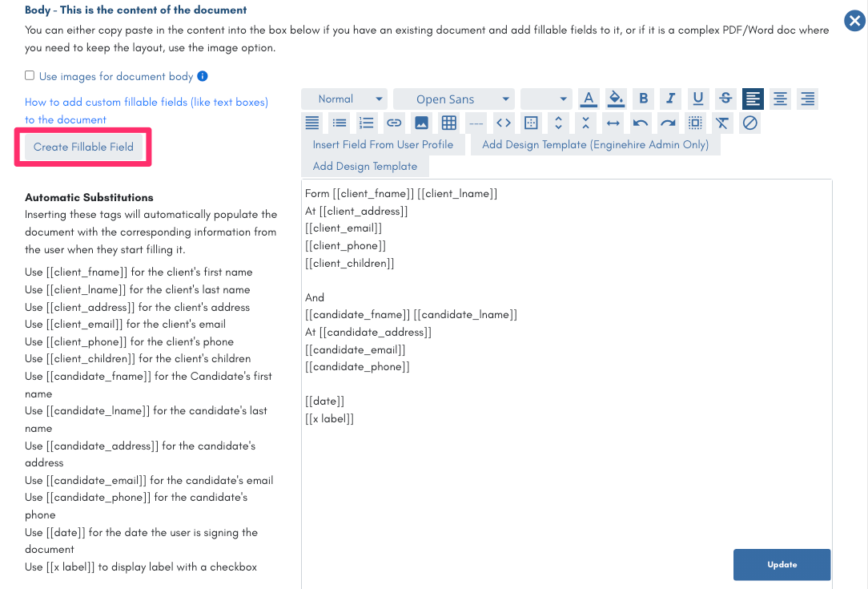Screen dimensions: 868x589
Task: Insert a hyperlink
Action: click(x=393, y=123)
